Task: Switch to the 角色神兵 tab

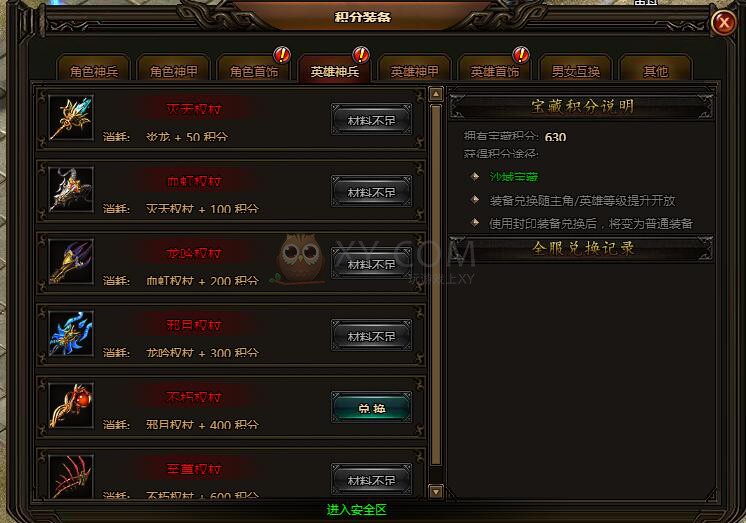Action: [x=94, y=70]
